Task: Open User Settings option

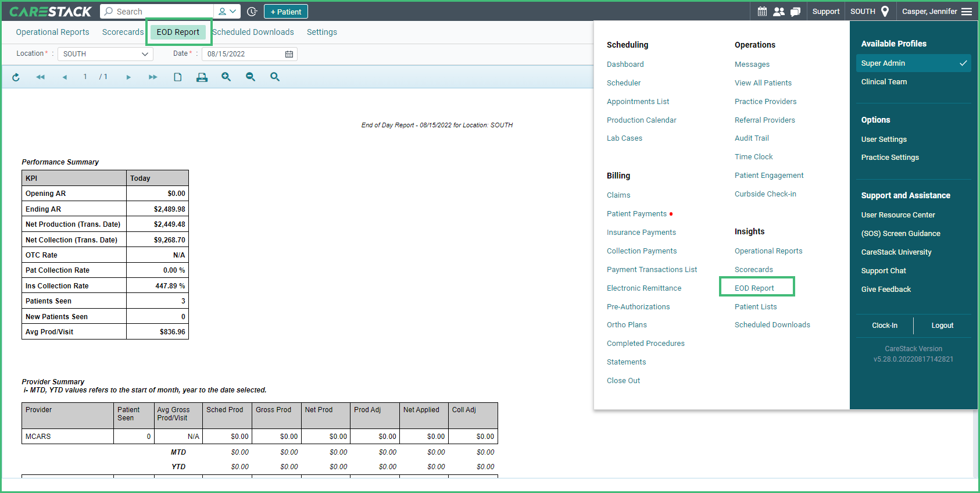Action: 884,140
